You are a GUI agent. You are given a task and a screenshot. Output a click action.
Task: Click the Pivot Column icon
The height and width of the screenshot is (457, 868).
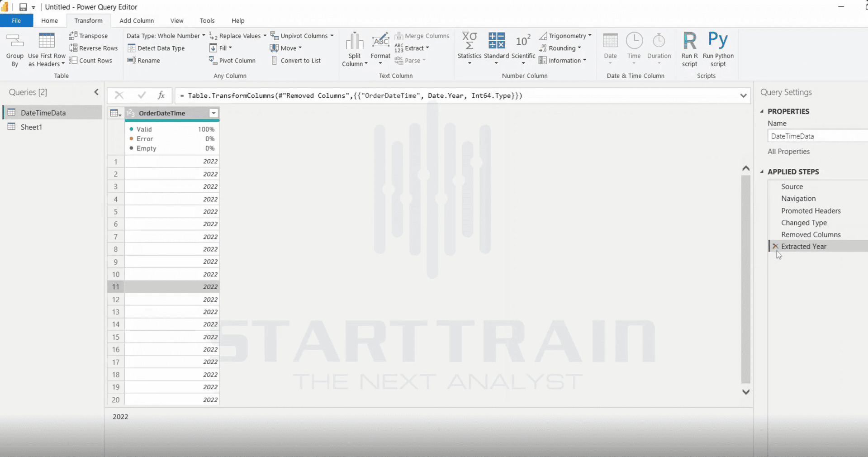point(213,60)
